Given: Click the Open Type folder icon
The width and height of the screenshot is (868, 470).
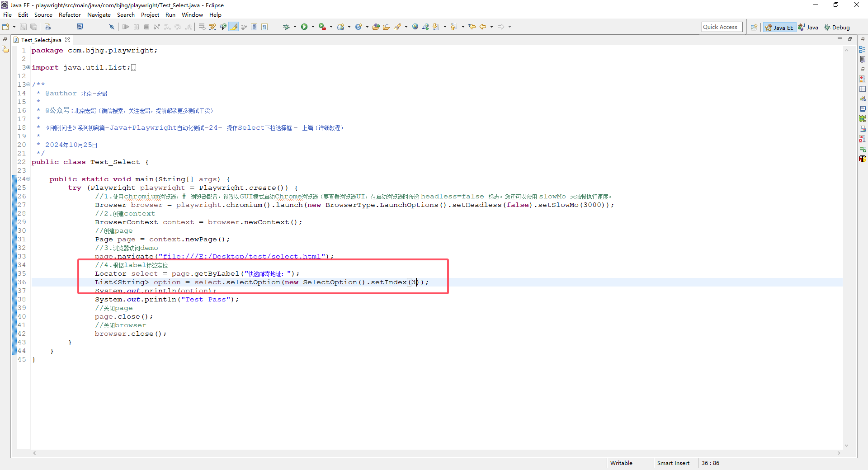Looking at the screenshot, I should pyautogui.click(x=376, y=27).
